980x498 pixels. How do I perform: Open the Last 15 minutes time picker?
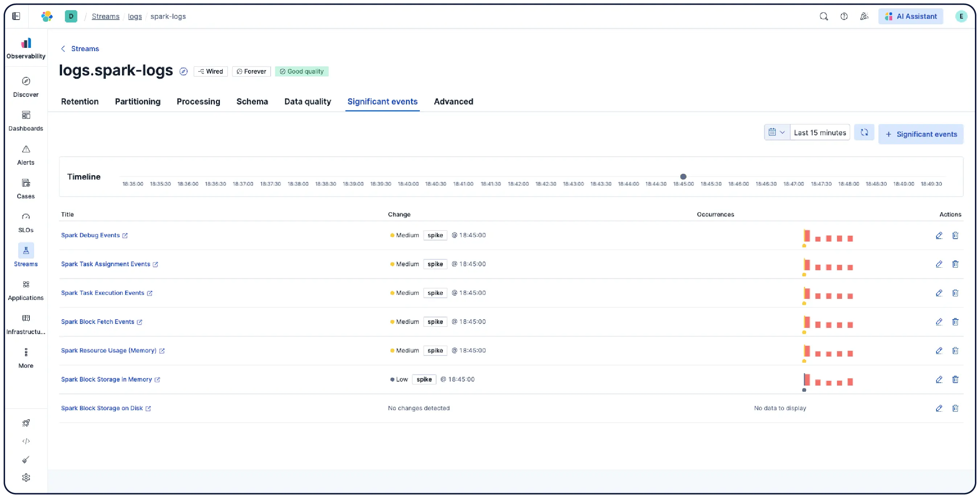(820, 132)
